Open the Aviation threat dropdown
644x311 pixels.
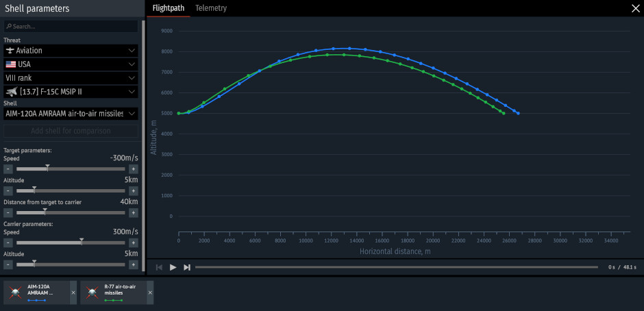71,51
